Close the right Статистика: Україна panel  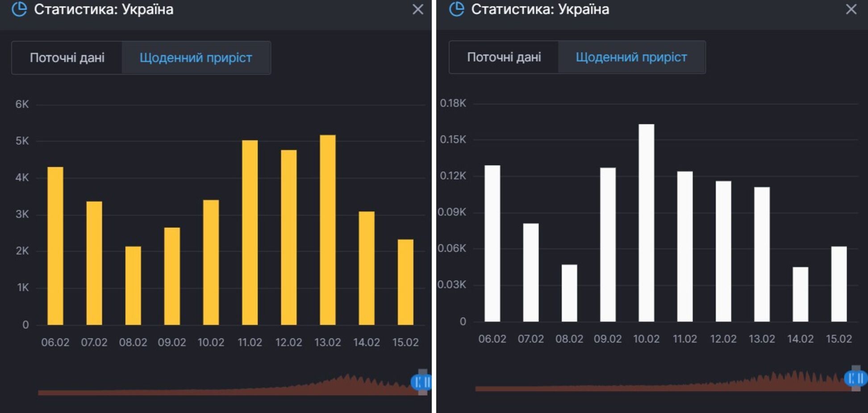point(851,9)
